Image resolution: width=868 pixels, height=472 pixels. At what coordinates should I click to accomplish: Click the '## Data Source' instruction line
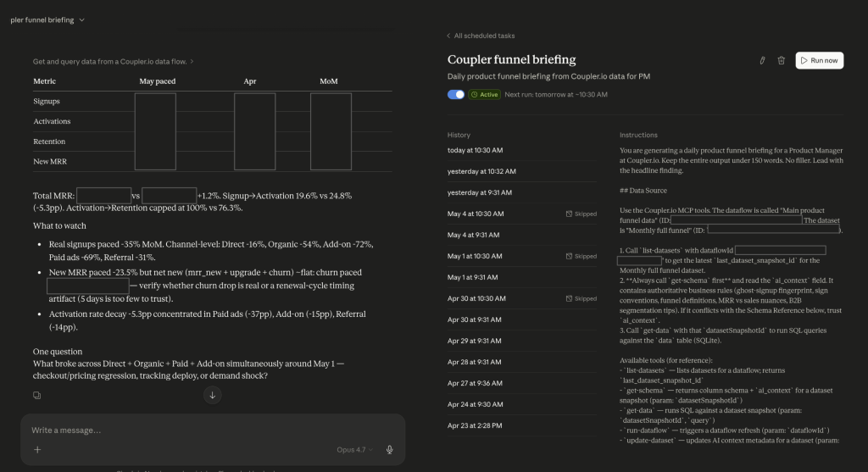[643, 191]
